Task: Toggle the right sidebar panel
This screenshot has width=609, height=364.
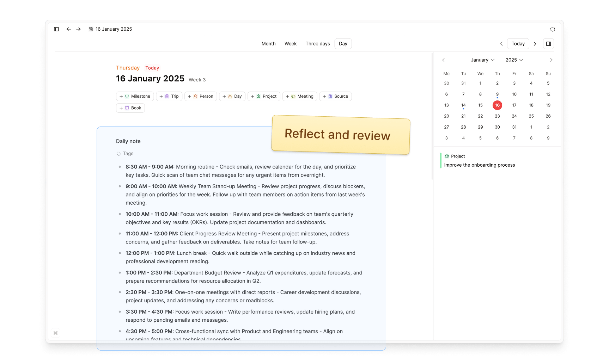Action: (x=548, y=44)
